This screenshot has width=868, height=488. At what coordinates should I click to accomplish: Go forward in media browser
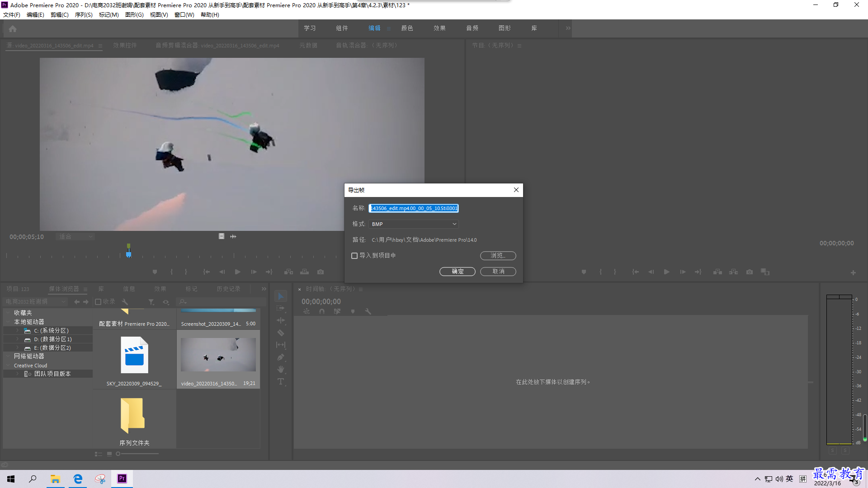86,302
